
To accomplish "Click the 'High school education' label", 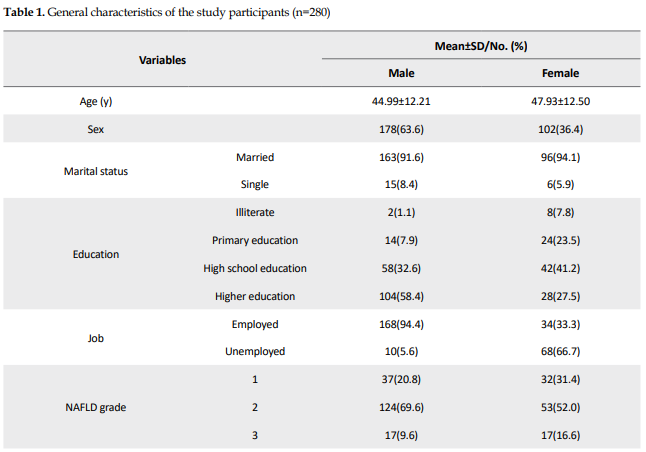I will tap(255, 268).
